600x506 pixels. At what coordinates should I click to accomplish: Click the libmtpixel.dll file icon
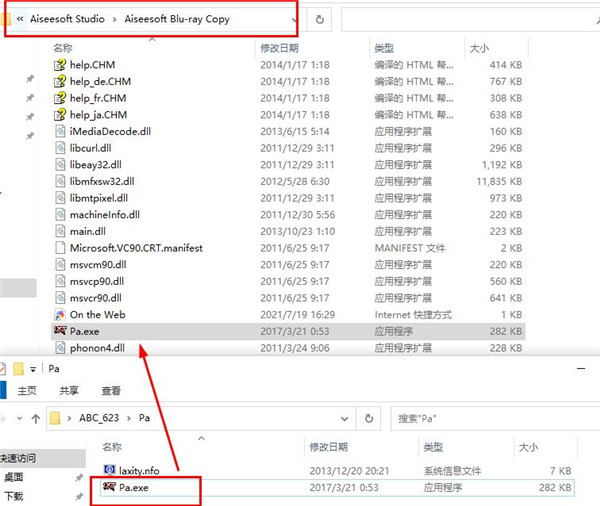pos(60,198)
